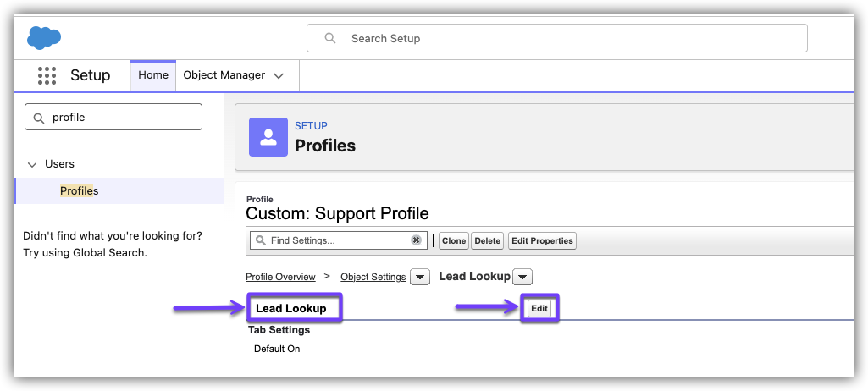Click the Quick Find magnifier icon beside "profile"
Viewport: 868px width, 391px height.
39,118
